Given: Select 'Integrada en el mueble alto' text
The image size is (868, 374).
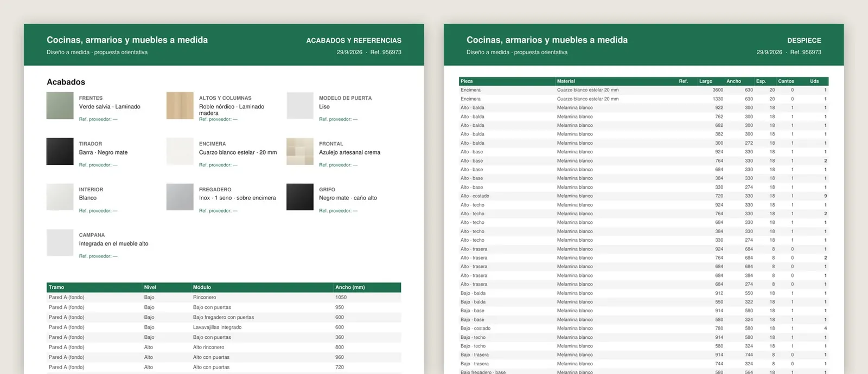Looking at the screenshot, I should tap(113, 243).
